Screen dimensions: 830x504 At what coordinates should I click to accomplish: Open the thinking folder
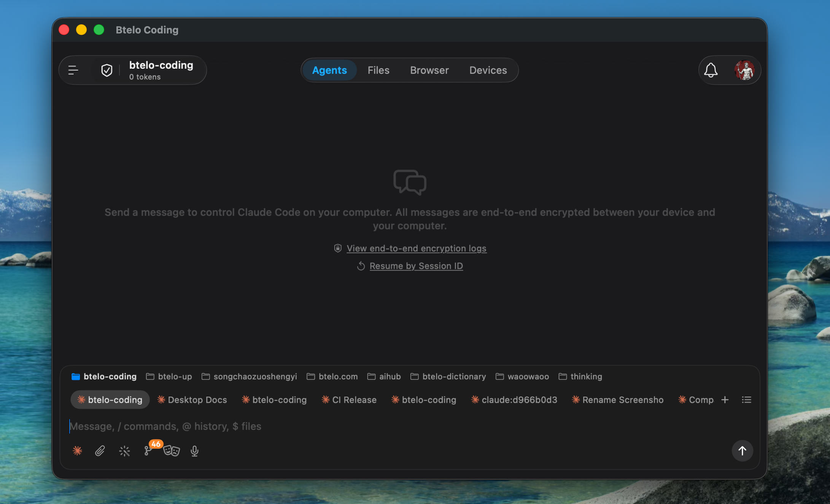[x=580, y=376]
